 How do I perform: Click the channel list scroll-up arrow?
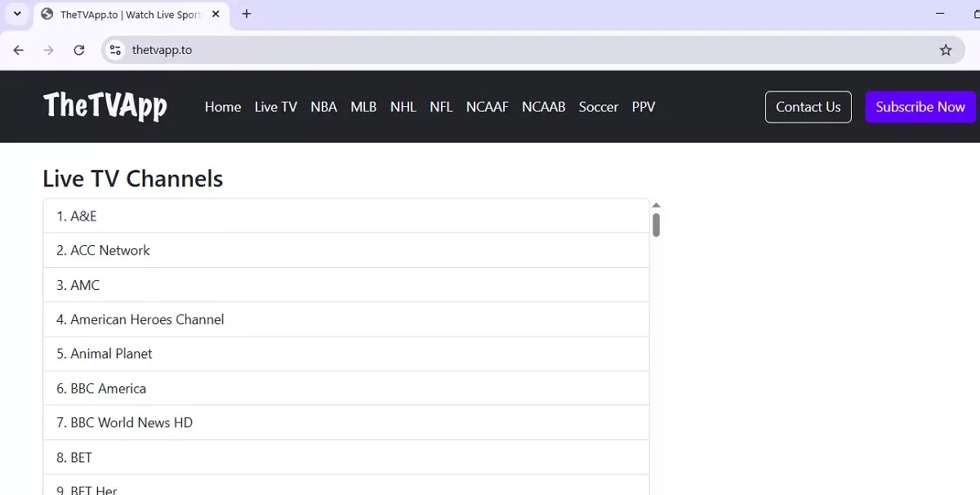pos(656,205)
